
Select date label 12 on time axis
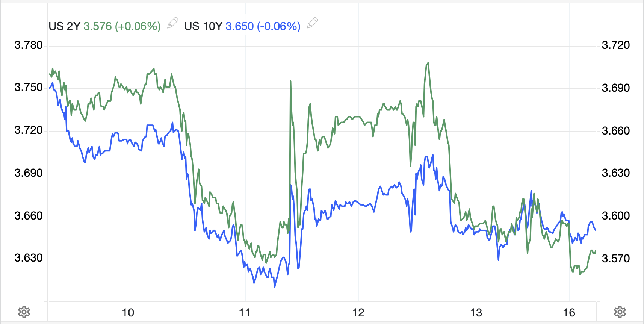(x=358, y=313)
